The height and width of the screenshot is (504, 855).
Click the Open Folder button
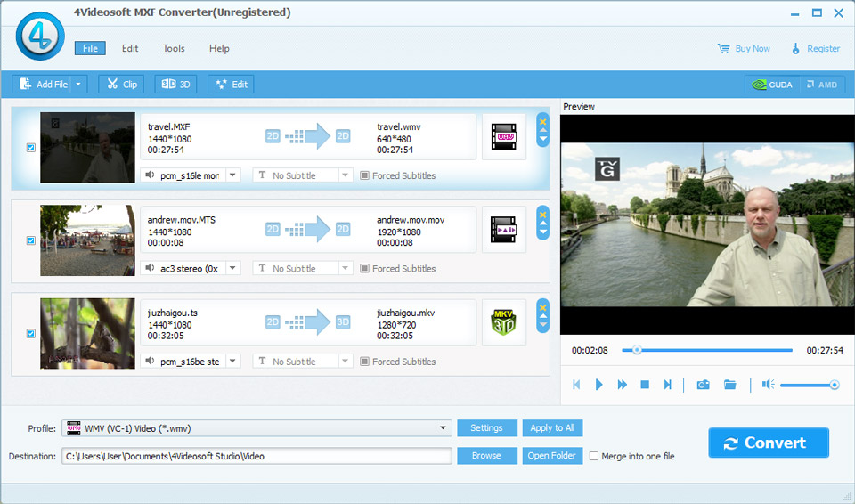[552, 456]
